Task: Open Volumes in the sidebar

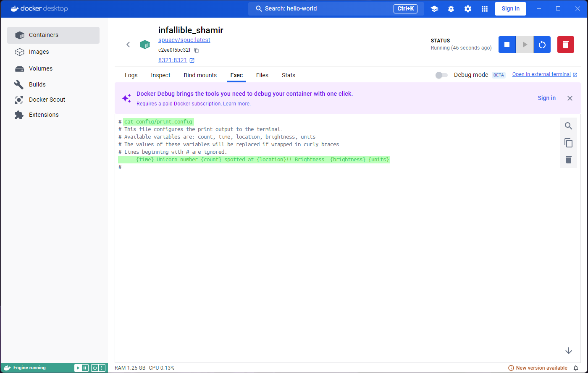Action: pos(53,68)
